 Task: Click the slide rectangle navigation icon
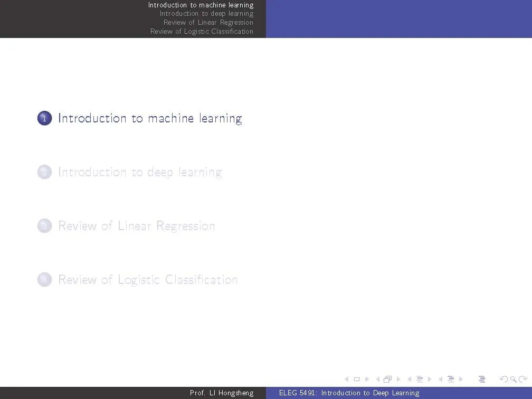357,379
